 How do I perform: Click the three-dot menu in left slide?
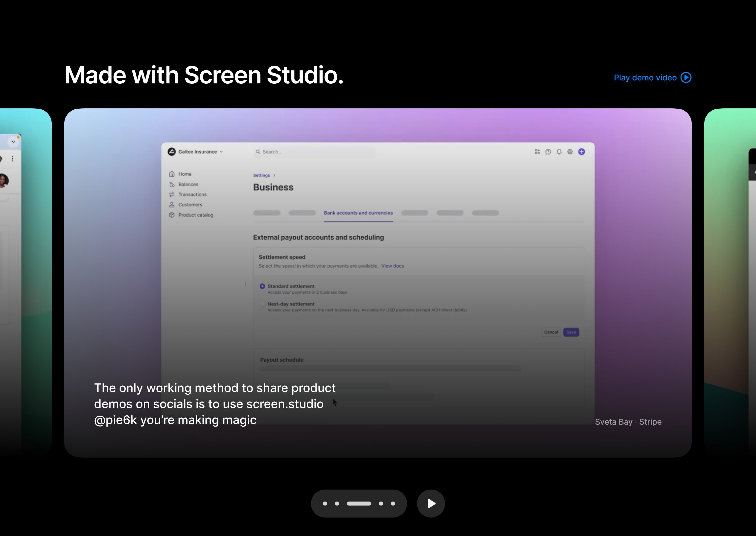point(12,159)
